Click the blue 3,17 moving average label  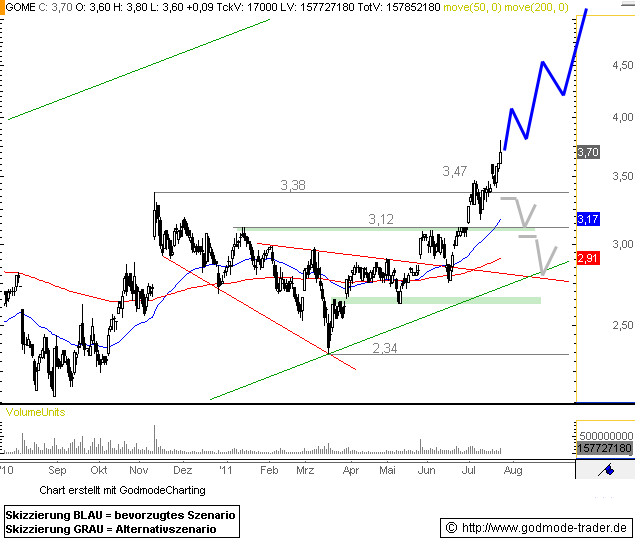[588, 219]
